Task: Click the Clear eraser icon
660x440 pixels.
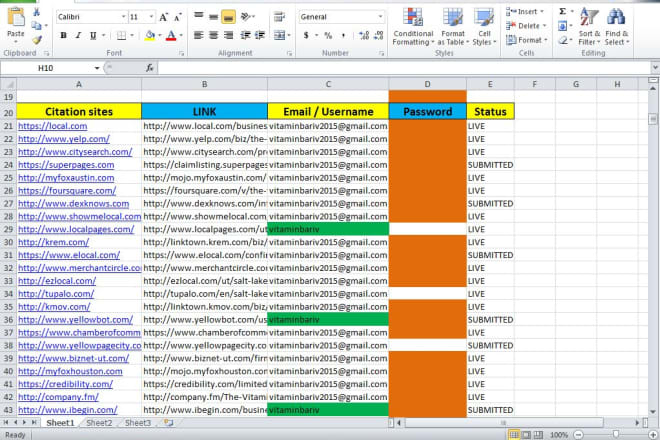Action: tap(563, 40)
